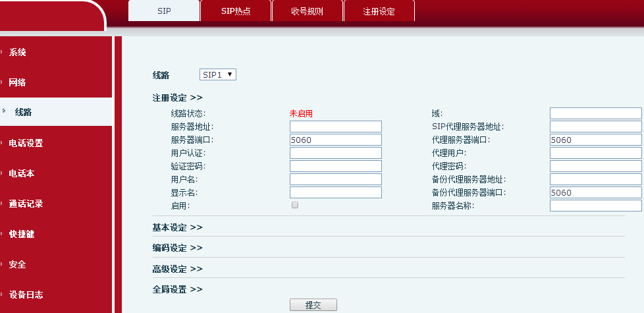This screenshot has height=313, width=644.
Task: Click the SIP代理服务器地址 field
Action: 595,127
